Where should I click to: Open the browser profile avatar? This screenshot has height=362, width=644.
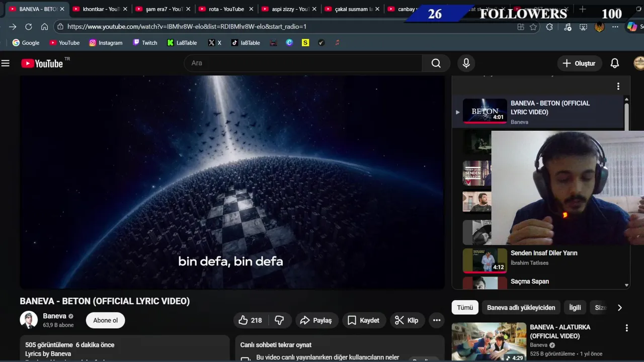[599, 27]
